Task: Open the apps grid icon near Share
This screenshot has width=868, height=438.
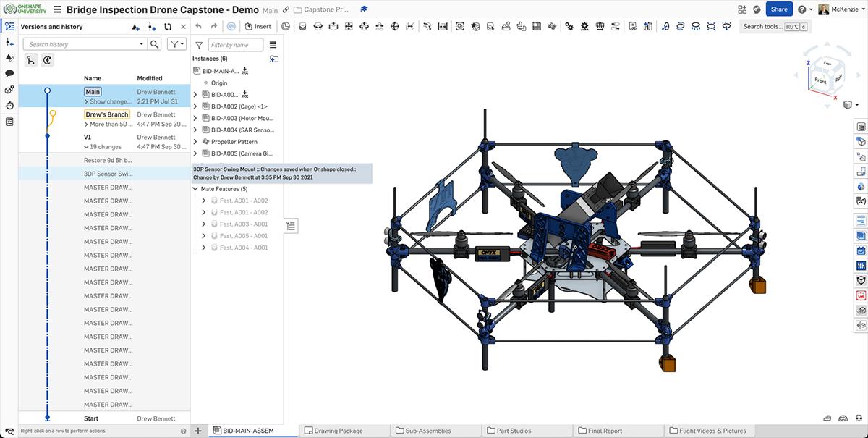Action: (741, 9)
